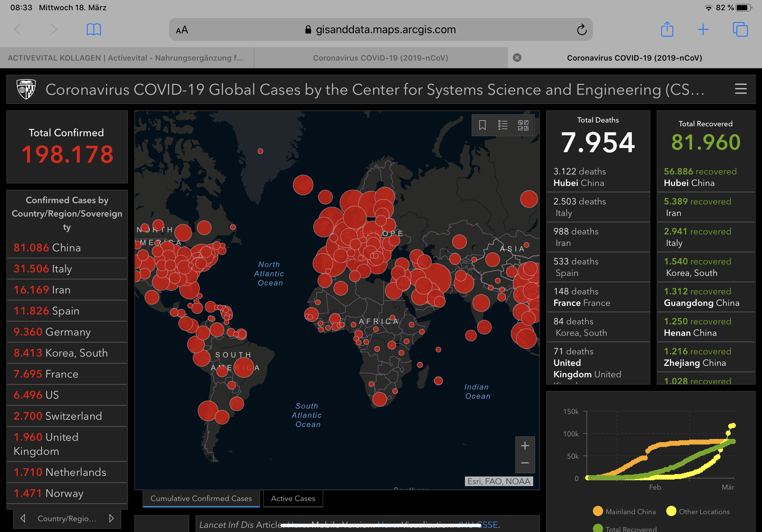
Task: Select 11.826 Spain in country list
Action: click(x=67, y=311)
